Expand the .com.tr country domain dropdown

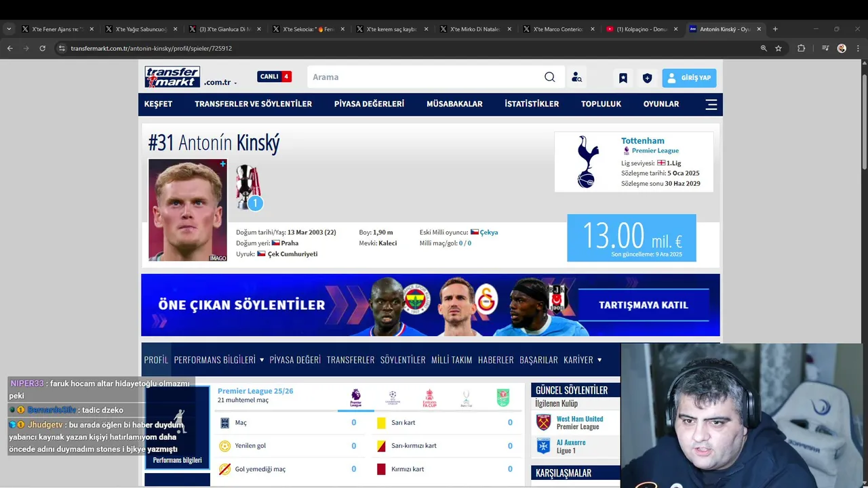(x=221, y=83)
